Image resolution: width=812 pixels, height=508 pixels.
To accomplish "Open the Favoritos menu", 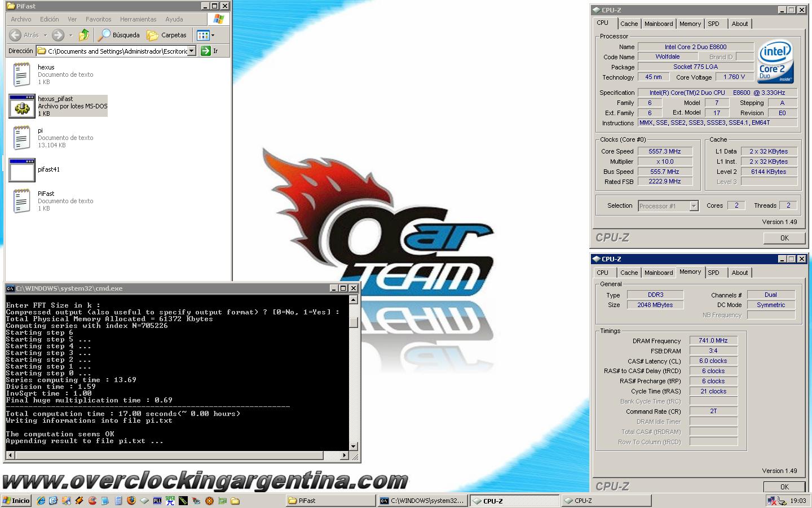I will tap(98, 19).
